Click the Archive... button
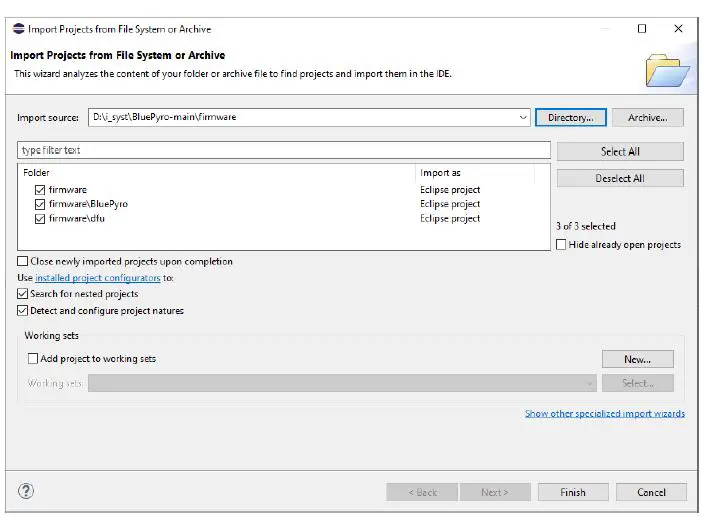 [x=647, y=117]
